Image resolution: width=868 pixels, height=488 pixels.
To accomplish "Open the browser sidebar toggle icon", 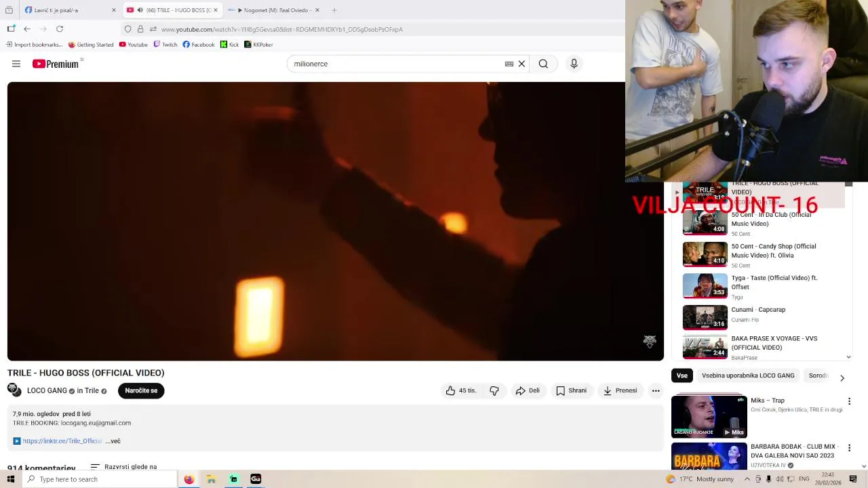I will coord(11,29).
